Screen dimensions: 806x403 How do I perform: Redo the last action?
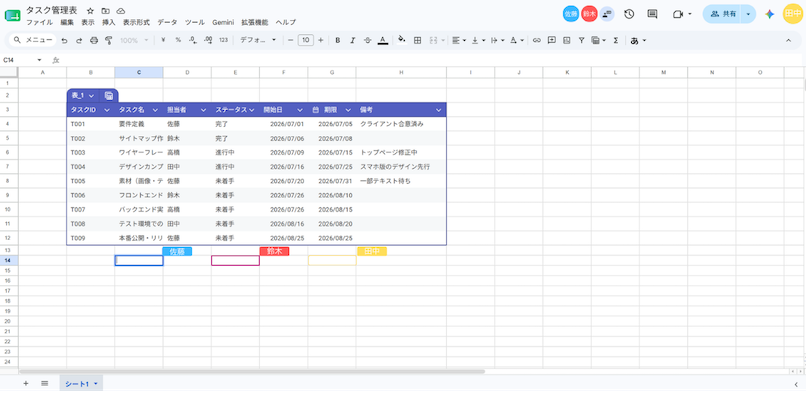[79, 40]
